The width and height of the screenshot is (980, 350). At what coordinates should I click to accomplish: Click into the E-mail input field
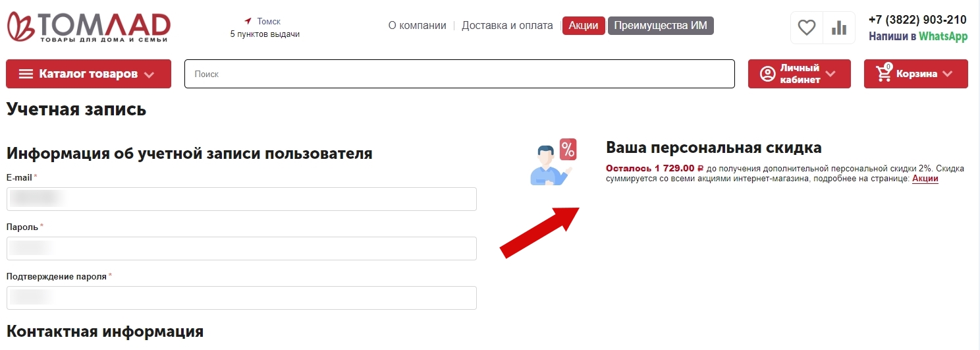pyautogui.click(x=242, y=199)
